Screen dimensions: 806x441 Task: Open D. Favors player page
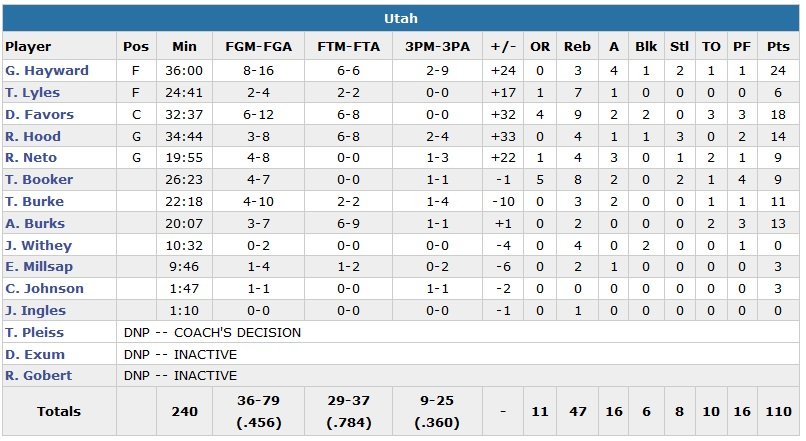[40, 115]
